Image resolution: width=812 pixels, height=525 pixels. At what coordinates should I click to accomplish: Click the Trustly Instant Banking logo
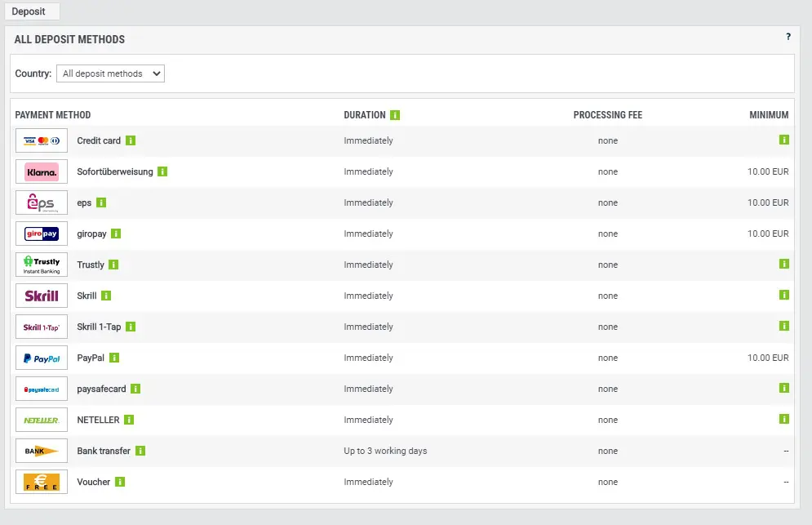[x=42, y=265]
